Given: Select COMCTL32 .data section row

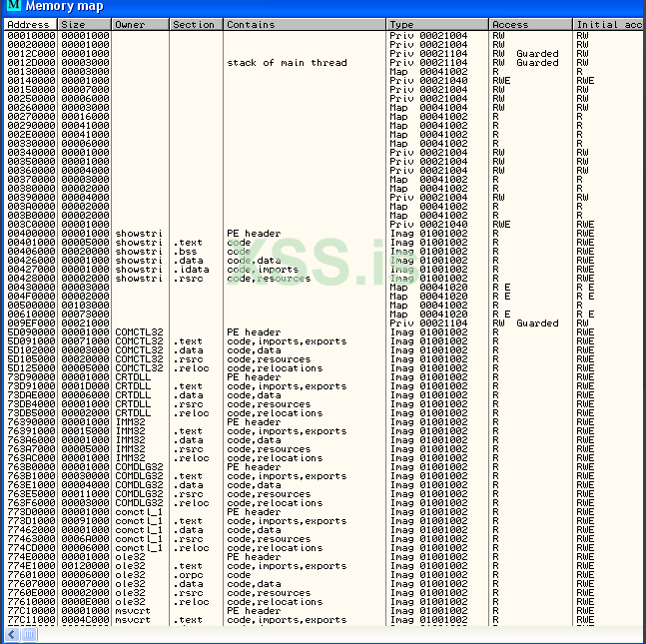Looking at the screenshot, I should [323, 350].
